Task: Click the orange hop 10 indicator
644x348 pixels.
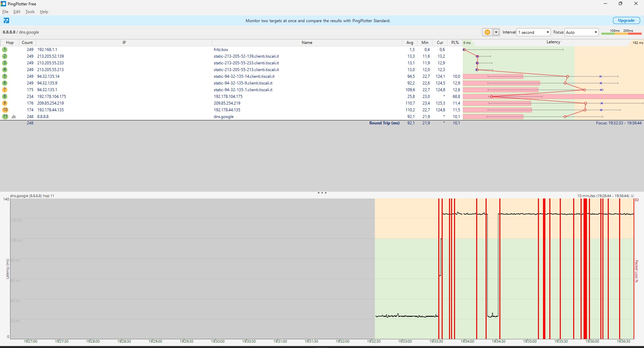Action: click(5, 110)
